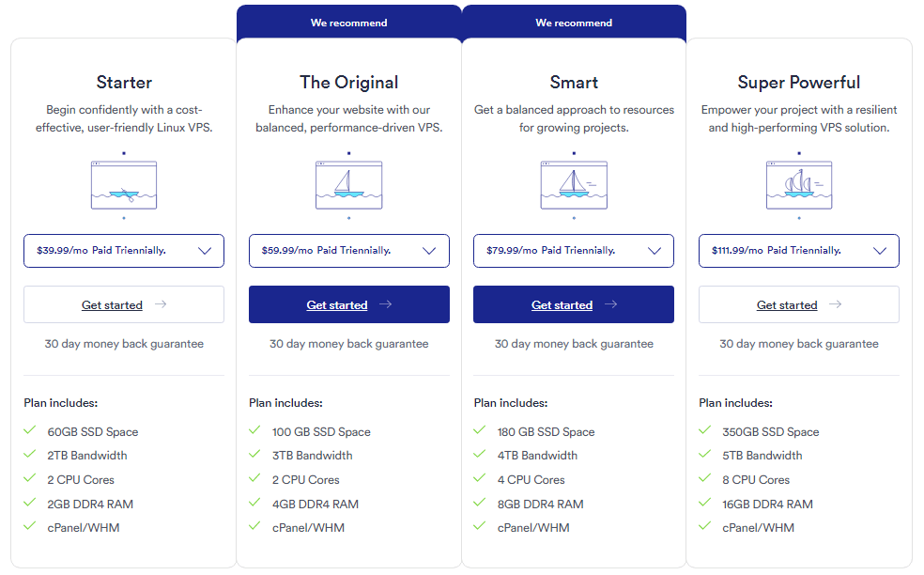Click The Original plan sailboat illustration
The height and width of the screenshot is (575, 924).
point(348,185)
